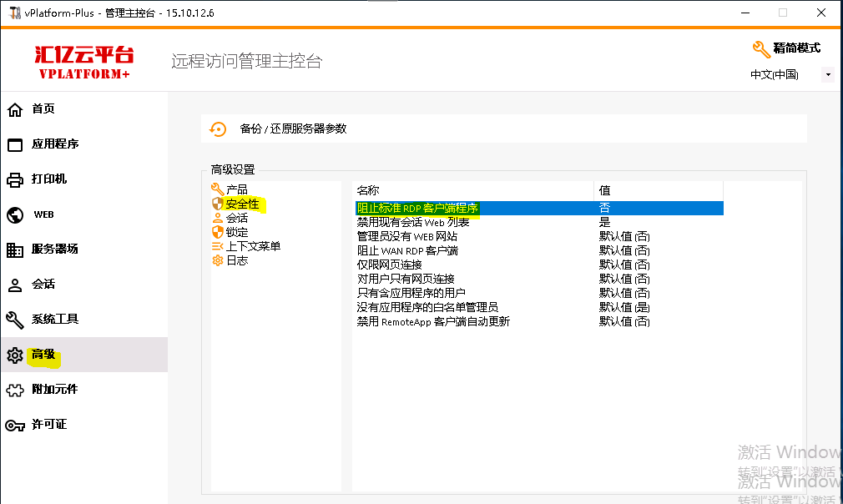
Task: Select the Printer icon in sidebar
Action: pos(14,179)
